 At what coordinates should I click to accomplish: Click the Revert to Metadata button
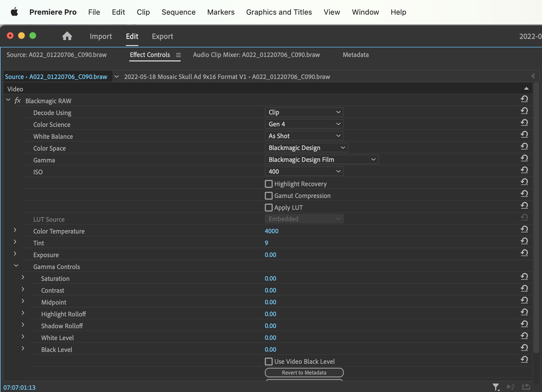click(304, 373)
